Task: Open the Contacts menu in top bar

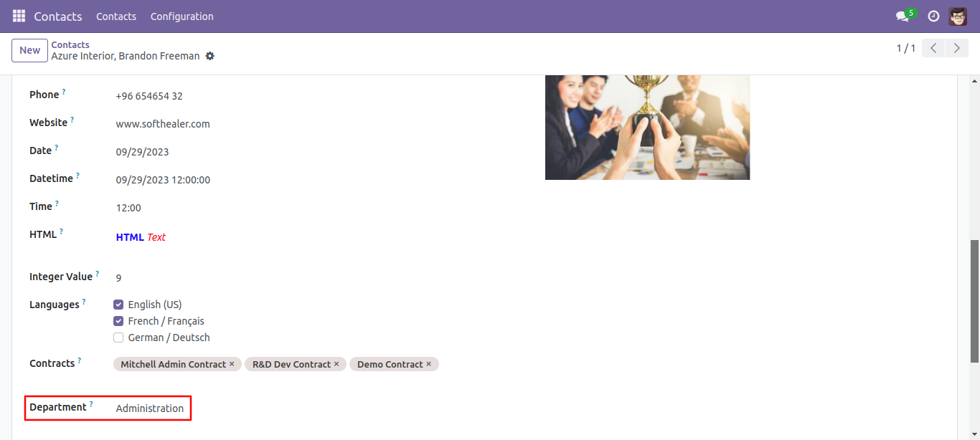Action: point(116,16)
